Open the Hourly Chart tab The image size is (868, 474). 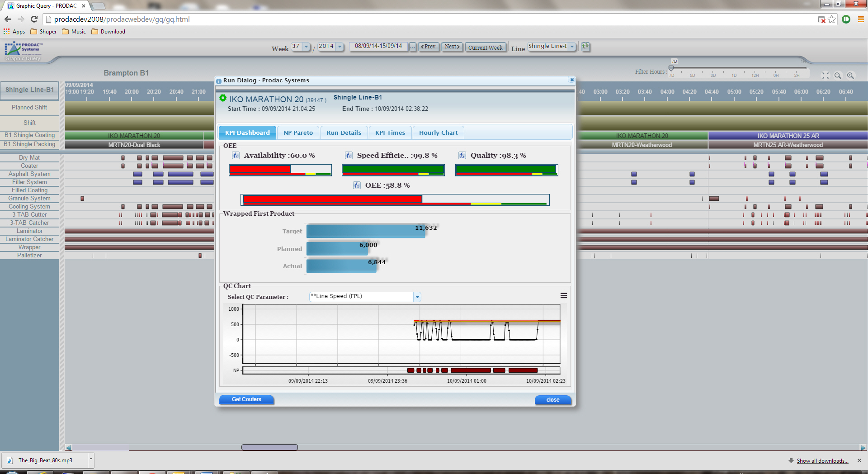click(438, 133)
